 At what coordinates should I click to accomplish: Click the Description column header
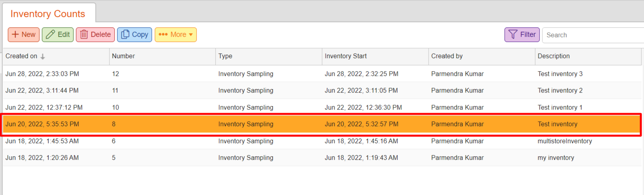pyautogui.click(x=589, y=56)
